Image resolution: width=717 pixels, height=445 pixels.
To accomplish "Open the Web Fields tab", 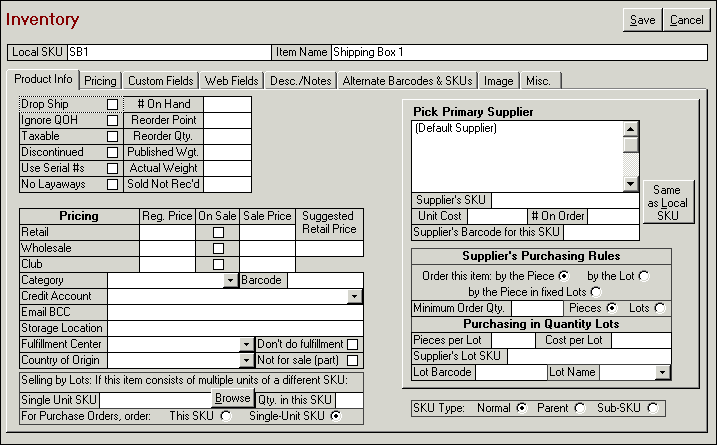I will pyautogui.click(x=231, y=81).
